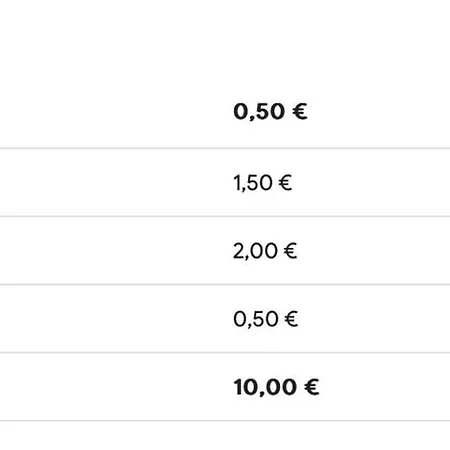Click the euro symbol after bold 0,50
Viewport: 450px width, 450px height.
(300, 111)
